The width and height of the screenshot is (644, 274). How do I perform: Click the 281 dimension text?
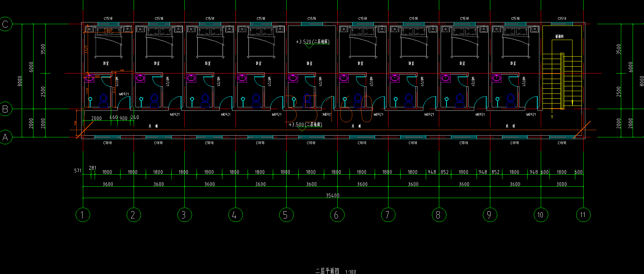tap(93, 168)
